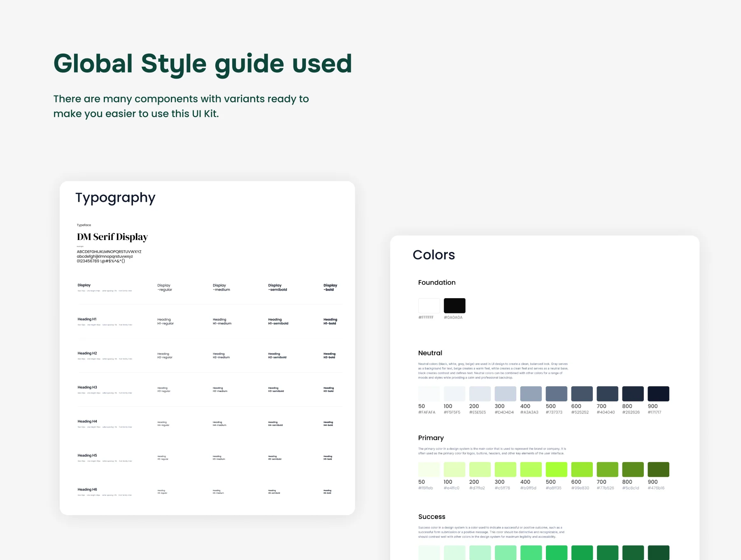Click the 'Success' section heading
Image resolution: width=741 pixels, height=560 pixels.
coord(432,517)
